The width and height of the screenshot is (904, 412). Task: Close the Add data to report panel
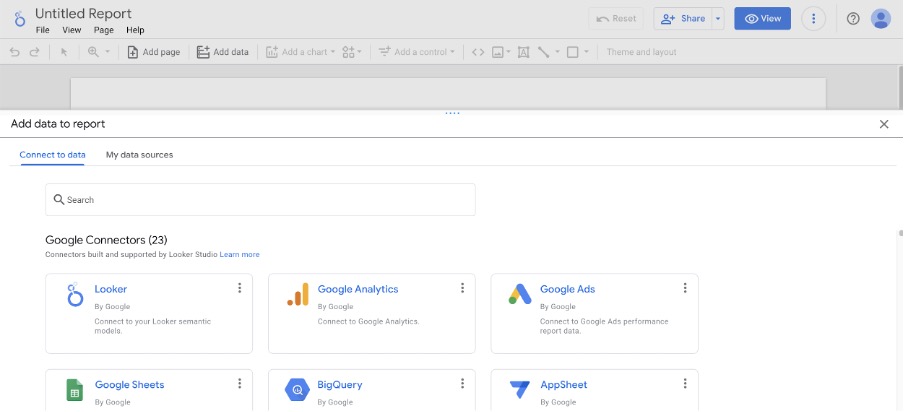(884, 124)
